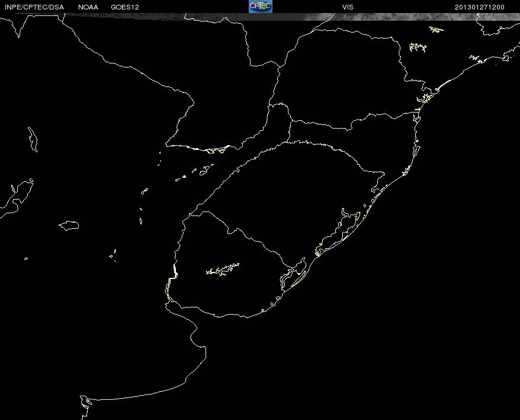Click the INPE/CPTEC/DSA label

[34, 7]
